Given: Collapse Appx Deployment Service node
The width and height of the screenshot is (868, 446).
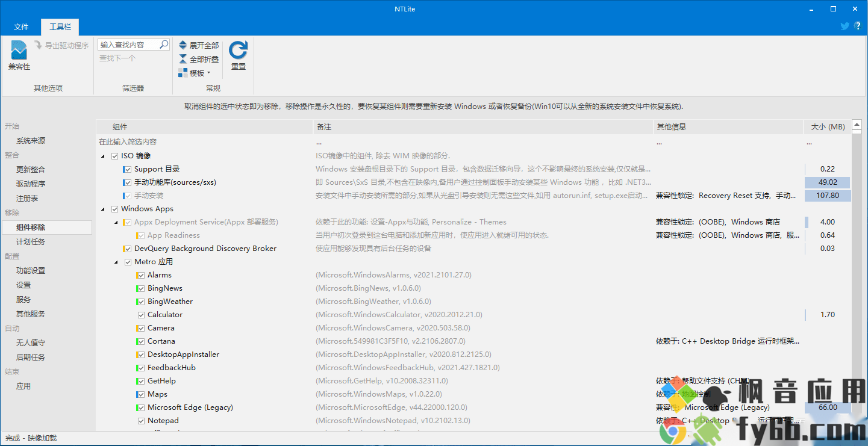Looking at the screenshot, I should coord(116,222).
